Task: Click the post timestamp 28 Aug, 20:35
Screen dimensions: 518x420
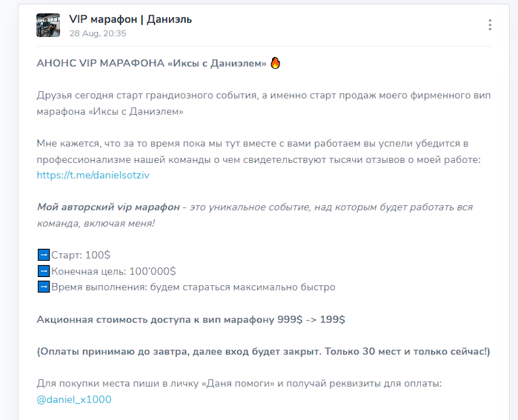Action: 98,33
